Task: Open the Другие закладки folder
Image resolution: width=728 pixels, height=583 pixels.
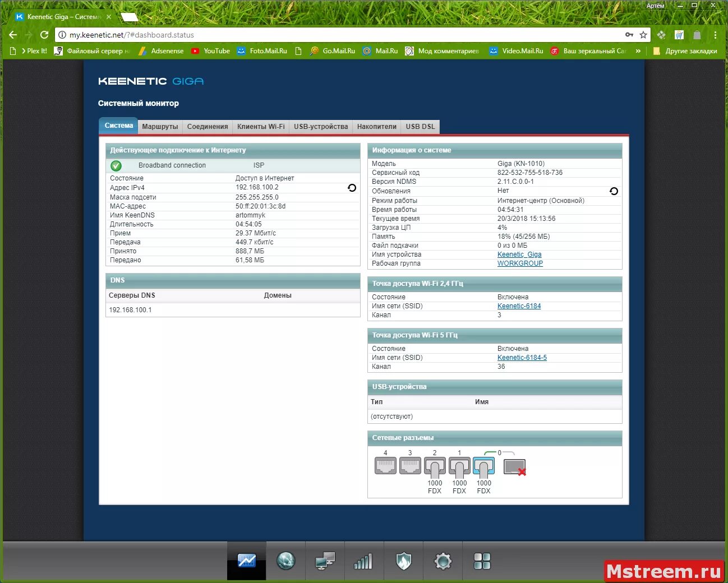Action: pos(685,51)
